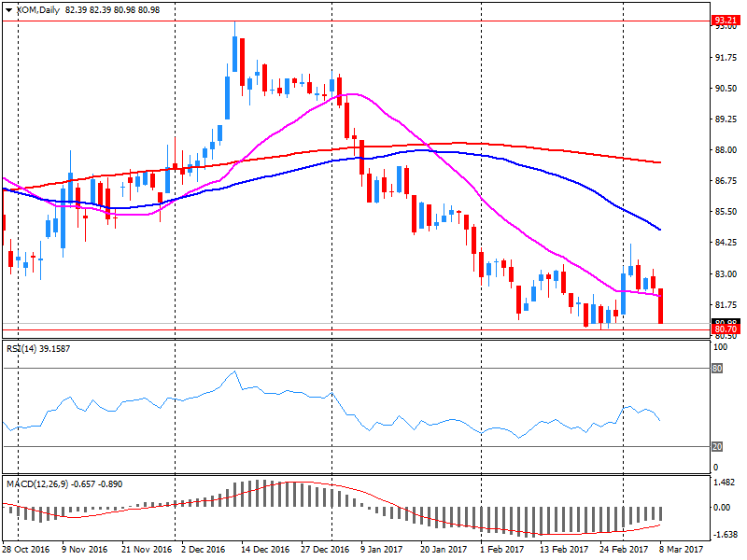This screenshot has height=560, width=747.
Task: Click the 8 Mar 2017 date label
Action: click(x=682, y=549)
